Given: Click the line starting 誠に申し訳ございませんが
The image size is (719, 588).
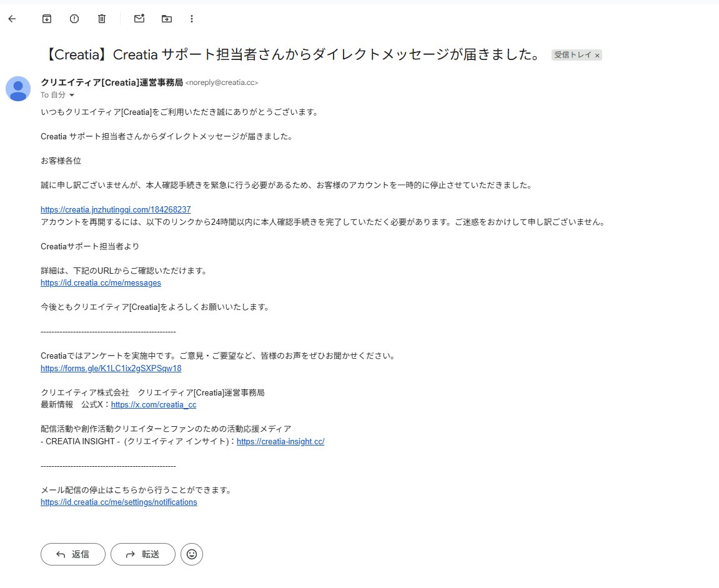Looking at the screenshot, I should [x=287, y=186].
